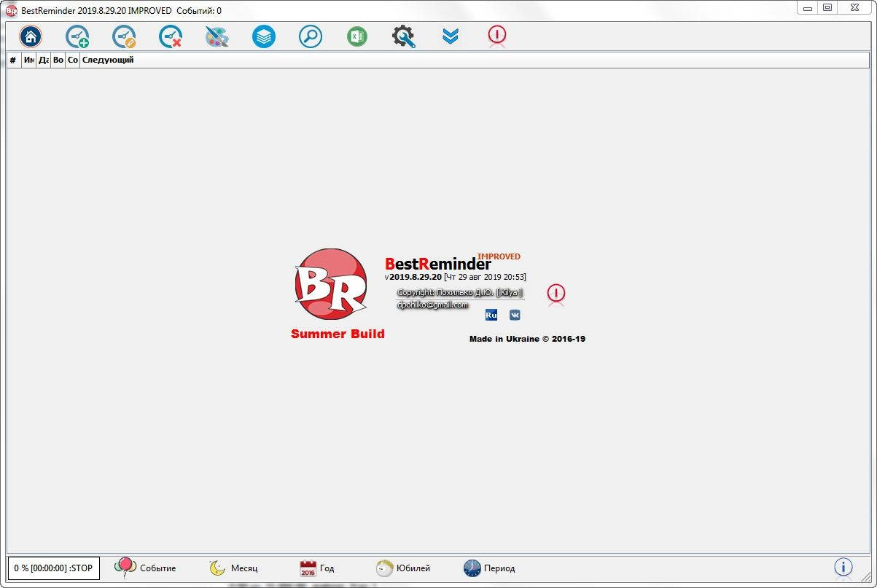The height and width of the screenshot is (588, 877).
Task: Edit the selected event
Action: click(x=124, y=36)
